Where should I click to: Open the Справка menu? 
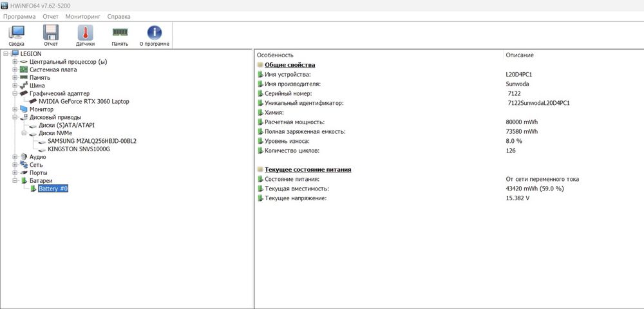pos(118,16)
